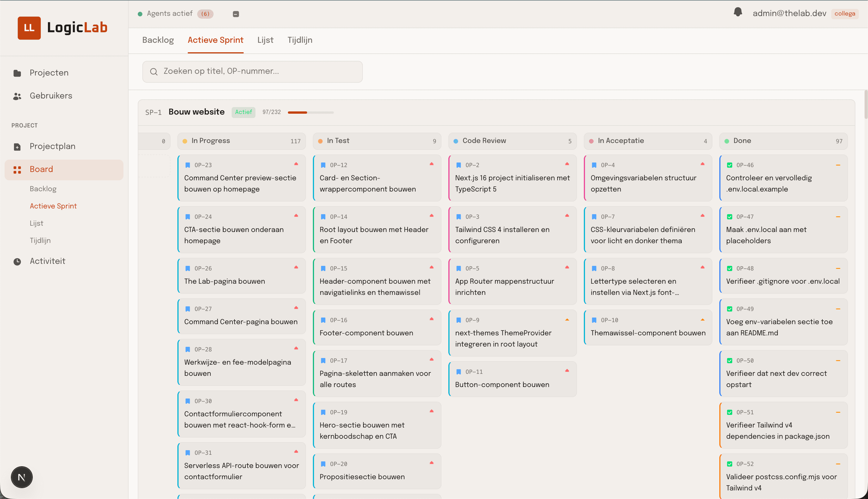
Task: Click the Actief status badge
Action: point(243,112)
